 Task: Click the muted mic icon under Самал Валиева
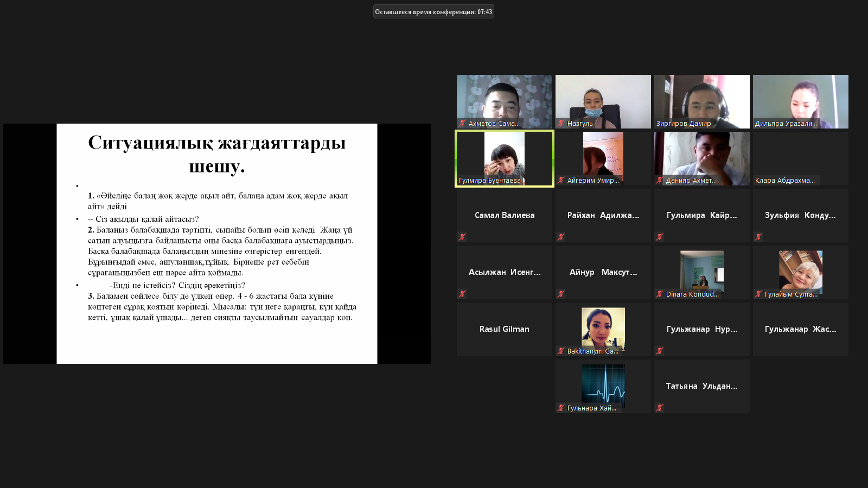pyautogui.click(x=462, y=237)
